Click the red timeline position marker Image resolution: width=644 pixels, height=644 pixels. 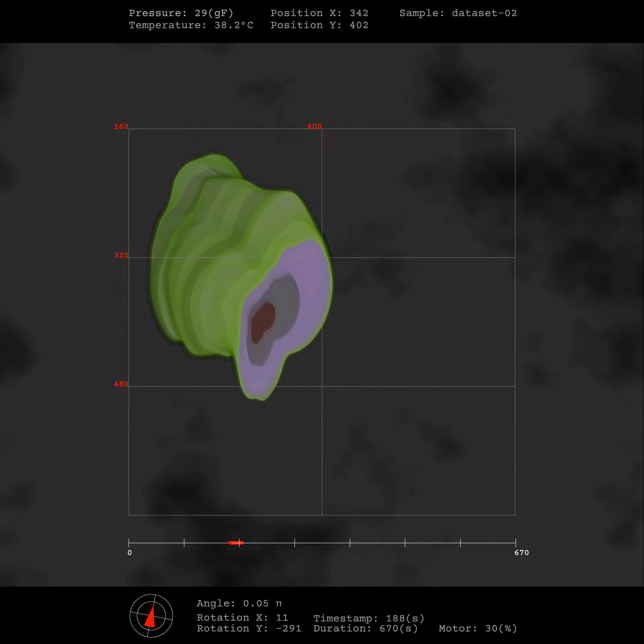pos(236,543)
